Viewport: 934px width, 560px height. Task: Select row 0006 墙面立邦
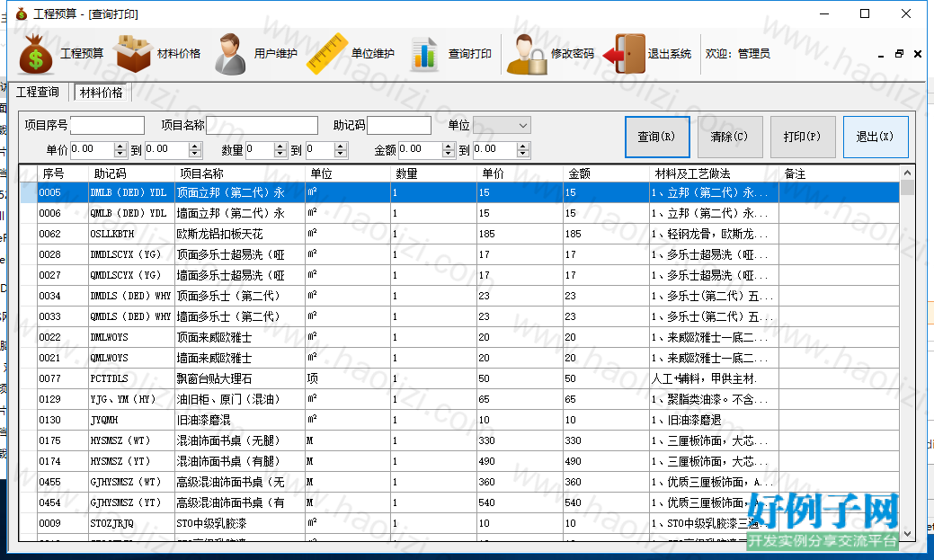pyautogui.click(x=459, y=213)
